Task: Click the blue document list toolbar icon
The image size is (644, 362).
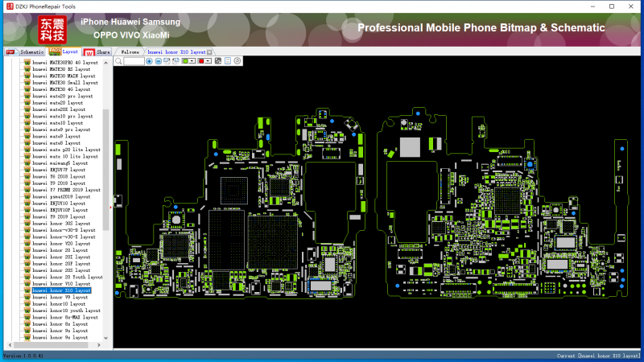Action: click(x=228, y=61)
